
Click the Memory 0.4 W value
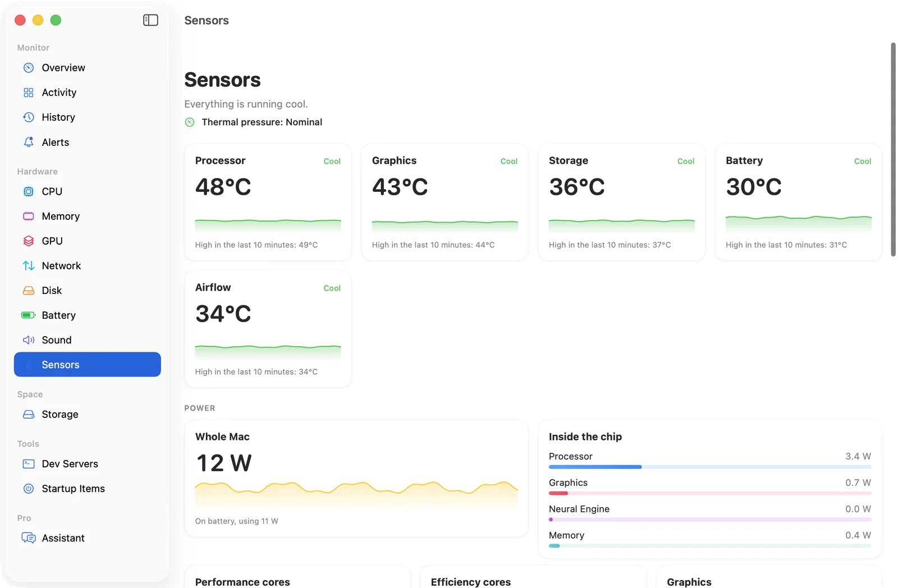858,535
